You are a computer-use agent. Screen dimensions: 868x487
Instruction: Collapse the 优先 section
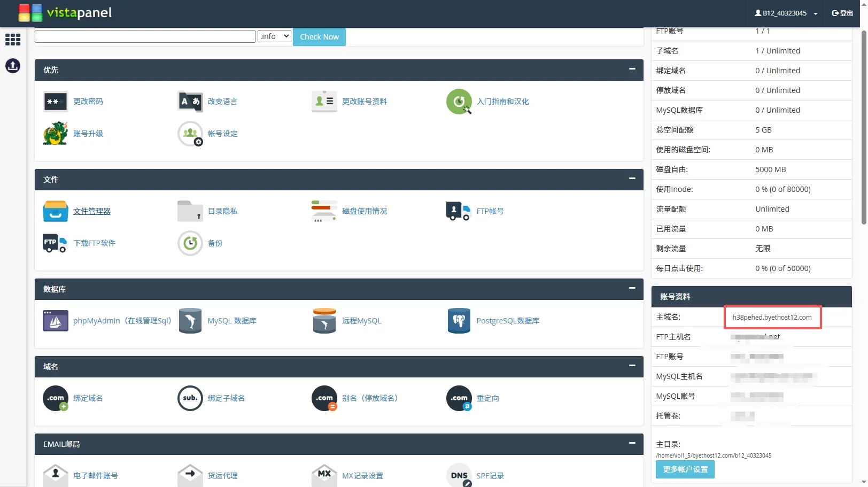[632, 69]
